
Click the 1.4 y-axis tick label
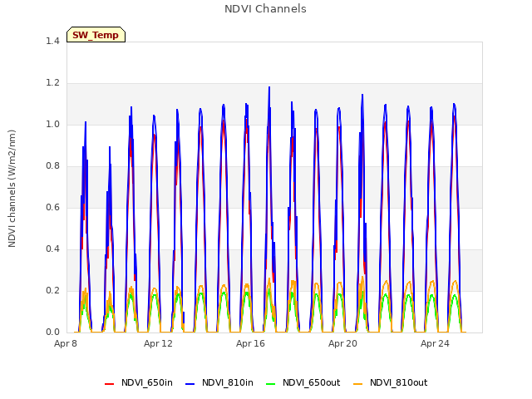(x=52, y=41)
